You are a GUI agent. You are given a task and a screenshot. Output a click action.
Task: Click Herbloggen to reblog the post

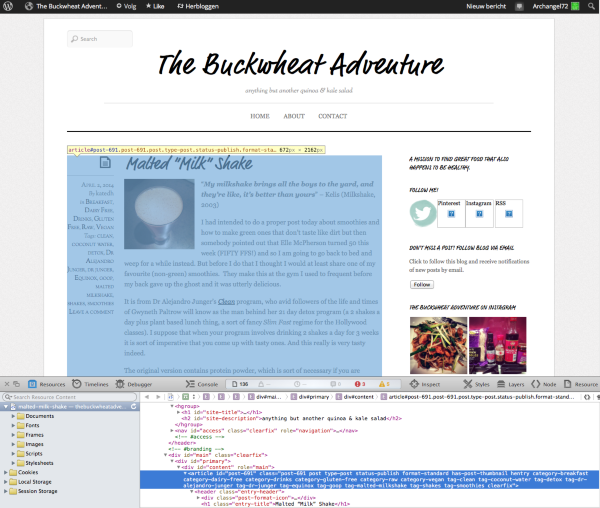pyautogui.click(x=198, y=6)
